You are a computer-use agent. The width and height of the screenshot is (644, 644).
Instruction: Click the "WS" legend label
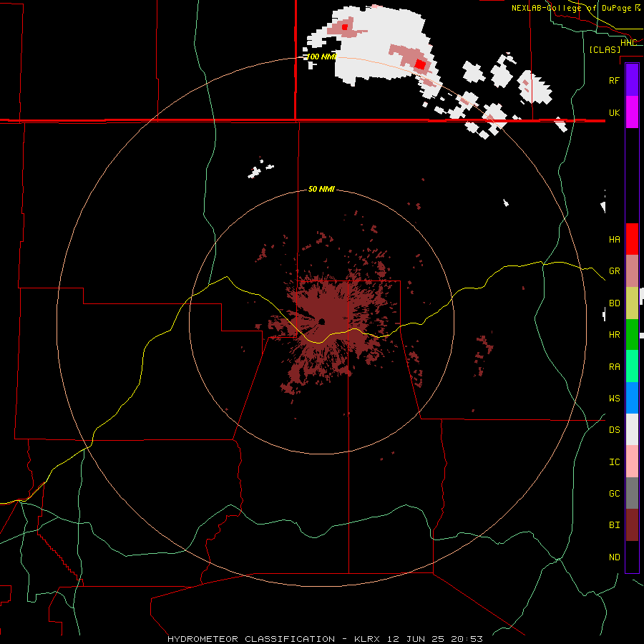click(614, 398)
